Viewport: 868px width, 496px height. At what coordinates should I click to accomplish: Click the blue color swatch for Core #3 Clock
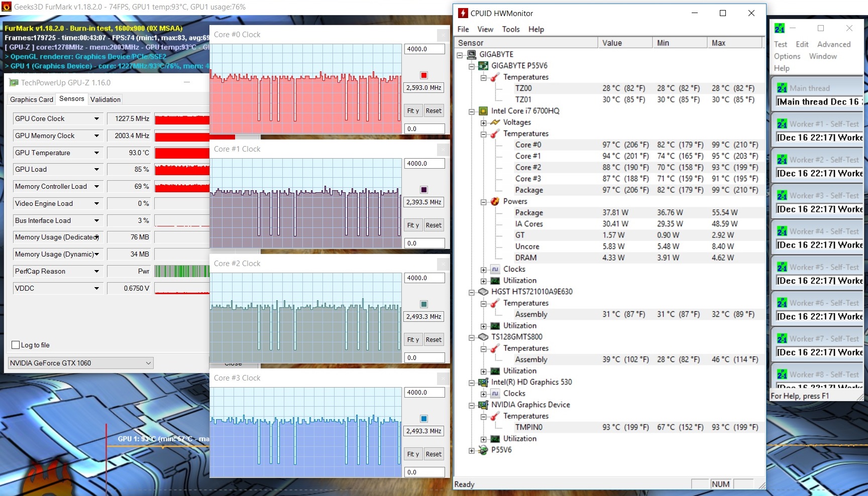tap(424, 419)
